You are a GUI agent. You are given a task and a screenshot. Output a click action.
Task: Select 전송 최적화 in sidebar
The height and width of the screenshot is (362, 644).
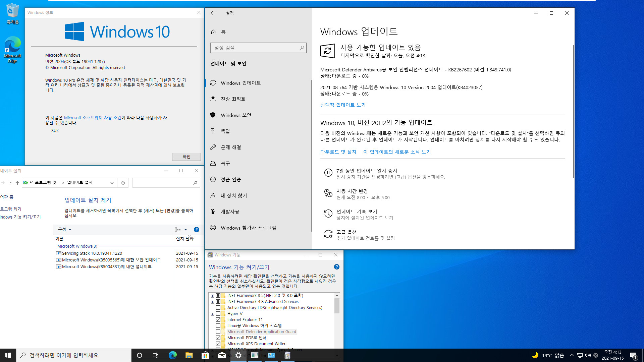258,99
